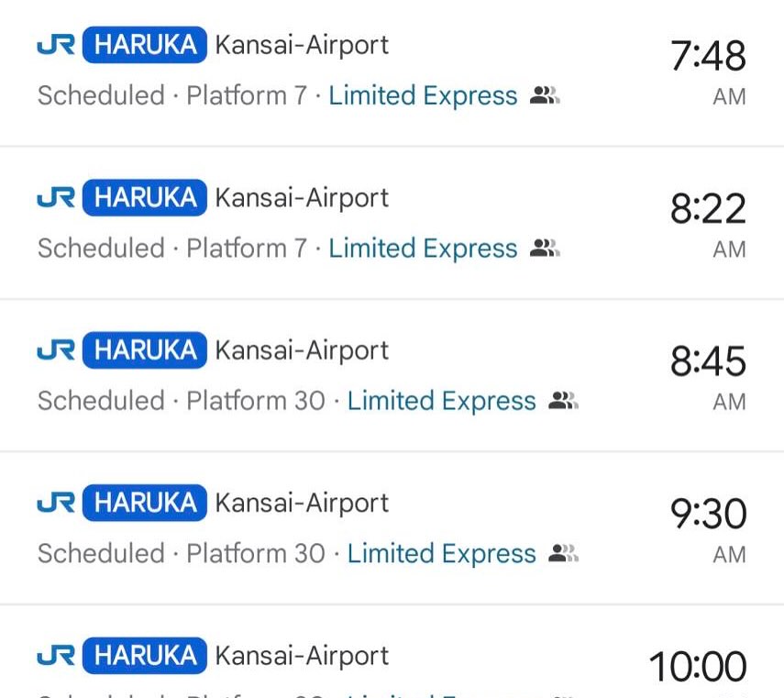Tap the JR logo on the 9:30 train
Image resolution: width=784 pixels, height=698 pixels.
(x=56, y=503)
